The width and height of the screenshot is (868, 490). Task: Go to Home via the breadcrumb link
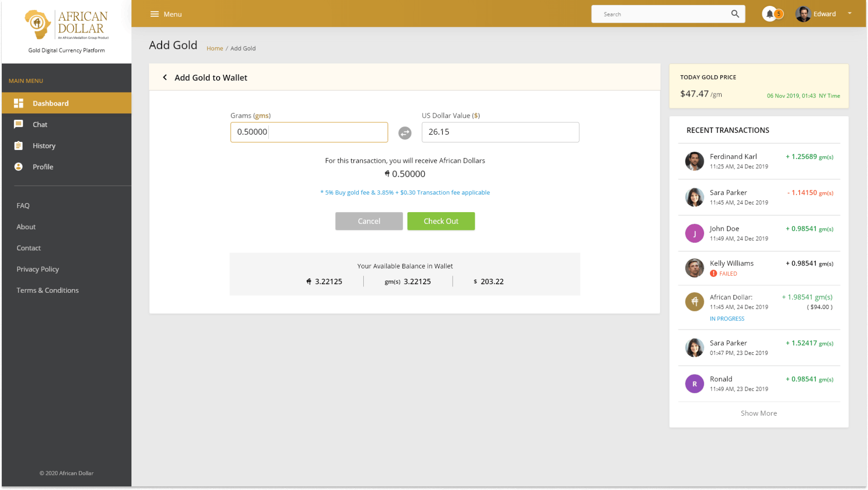pos(215,48)
